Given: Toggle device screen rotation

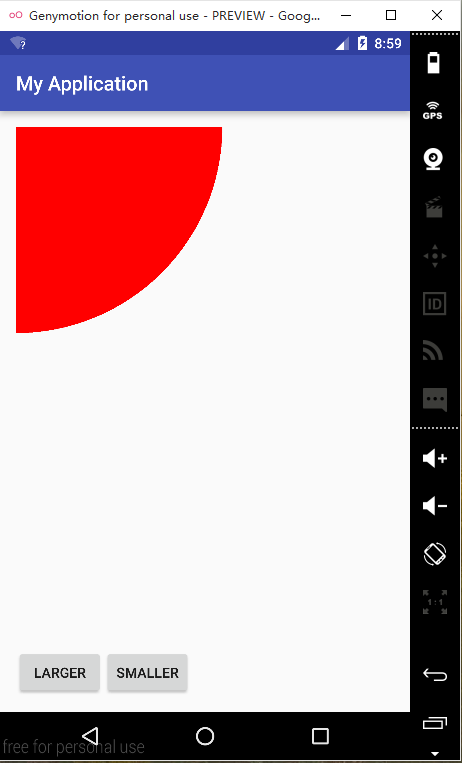Looking at the screenshot, I should tap(435, 554).
